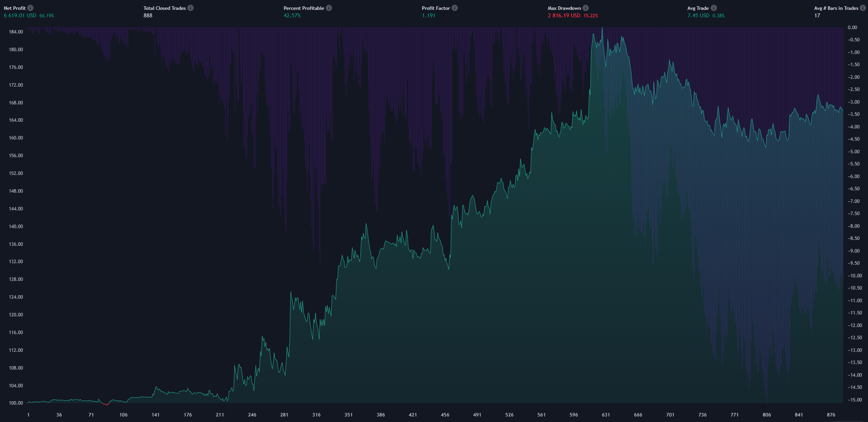Click the info icon beside Net Profit
Screen dimensions: 868x422
(x=30, y=8)
